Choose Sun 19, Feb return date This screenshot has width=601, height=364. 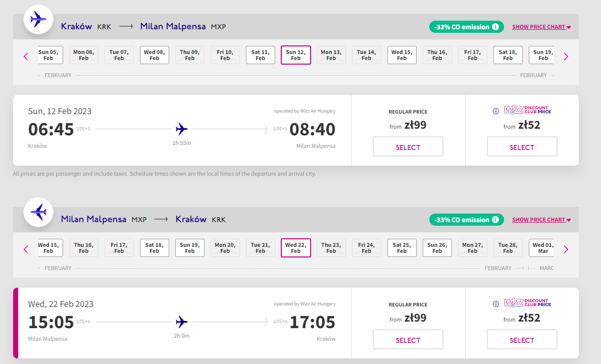pos(190,248)
